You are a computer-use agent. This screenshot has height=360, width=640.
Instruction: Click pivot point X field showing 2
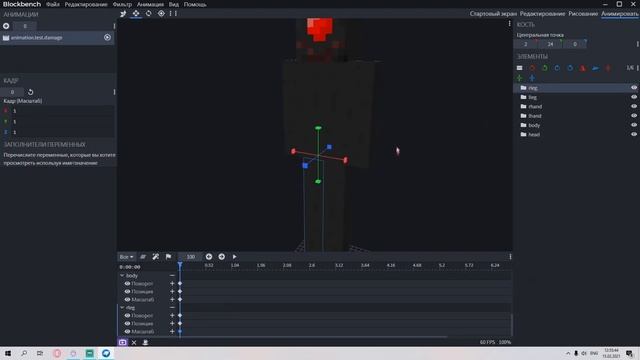(526, 44)
